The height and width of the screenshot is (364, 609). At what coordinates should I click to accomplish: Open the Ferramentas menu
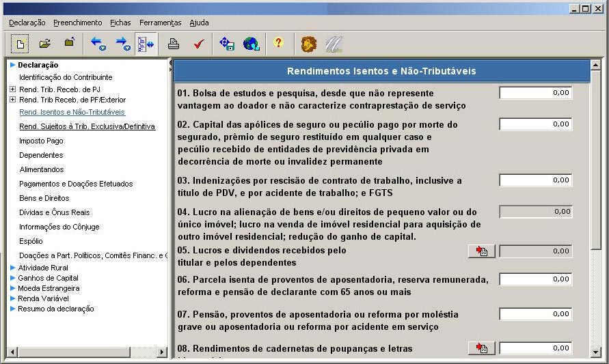pos(160,23)
